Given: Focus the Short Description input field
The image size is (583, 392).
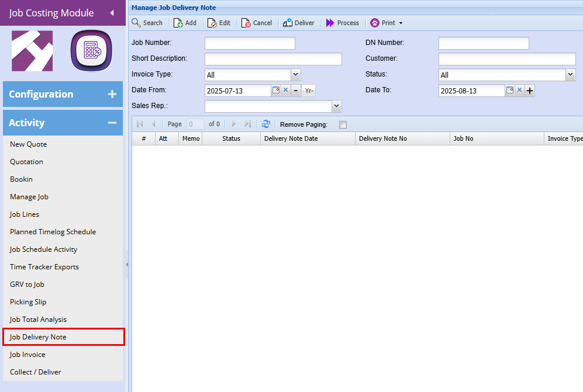Looking at the screenshot, I should click(x=273, y=59).
